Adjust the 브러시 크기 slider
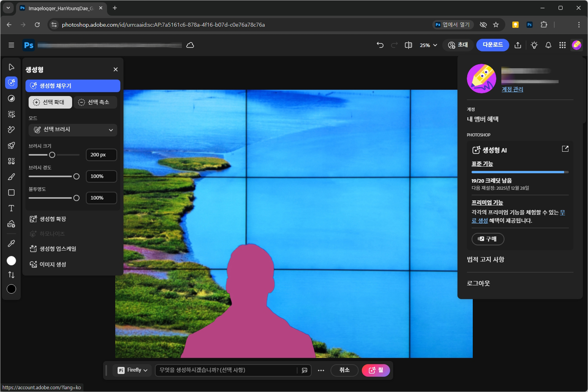 tap(52, 155)
